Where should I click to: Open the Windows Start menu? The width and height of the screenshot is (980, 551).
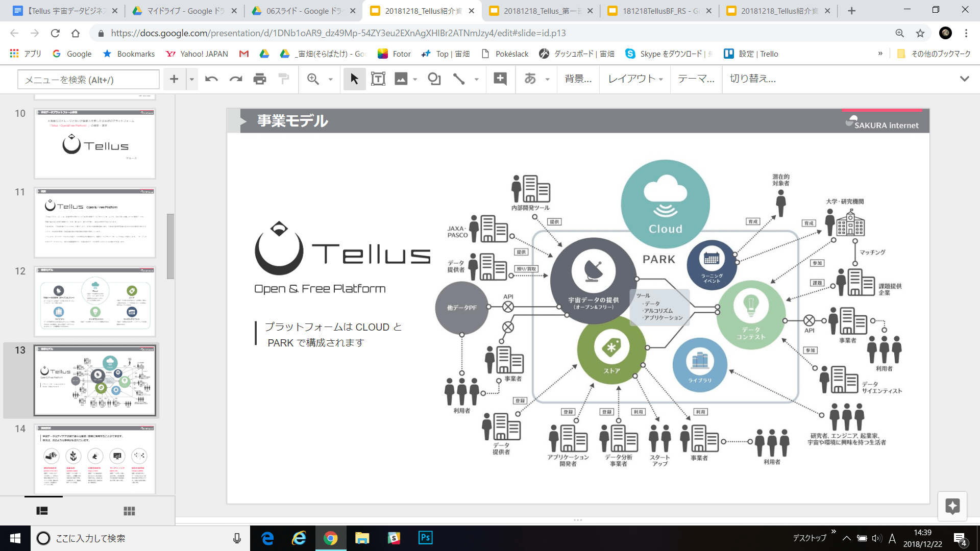tap(15, 538)
